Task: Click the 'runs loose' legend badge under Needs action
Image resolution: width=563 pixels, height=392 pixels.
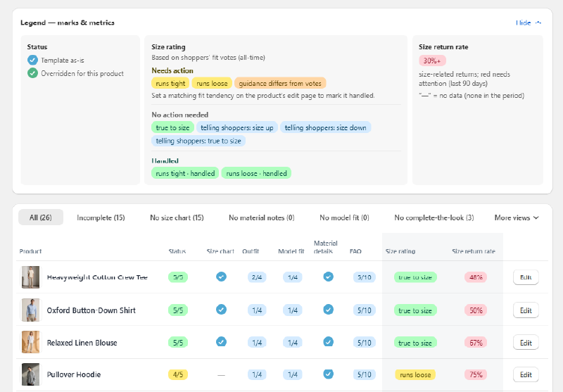Action: pyautogui.click(x=212, y=83)
